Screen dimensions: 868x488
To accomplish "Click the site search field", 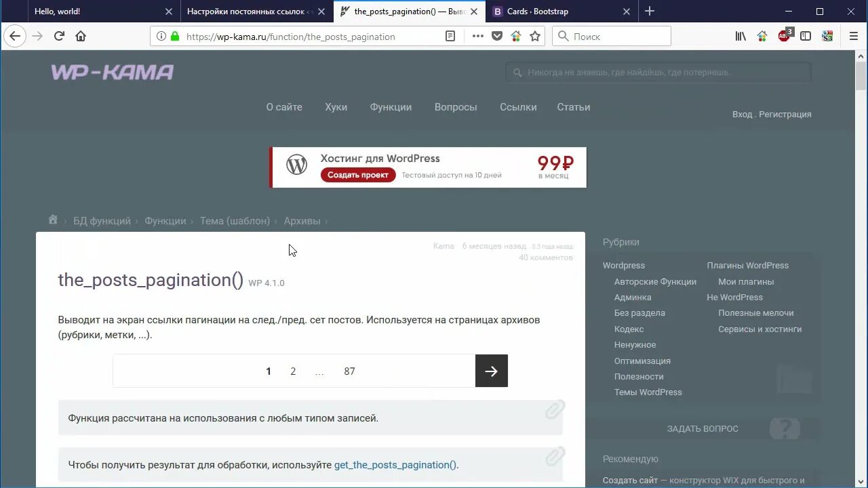I will [x=658, y=72].
